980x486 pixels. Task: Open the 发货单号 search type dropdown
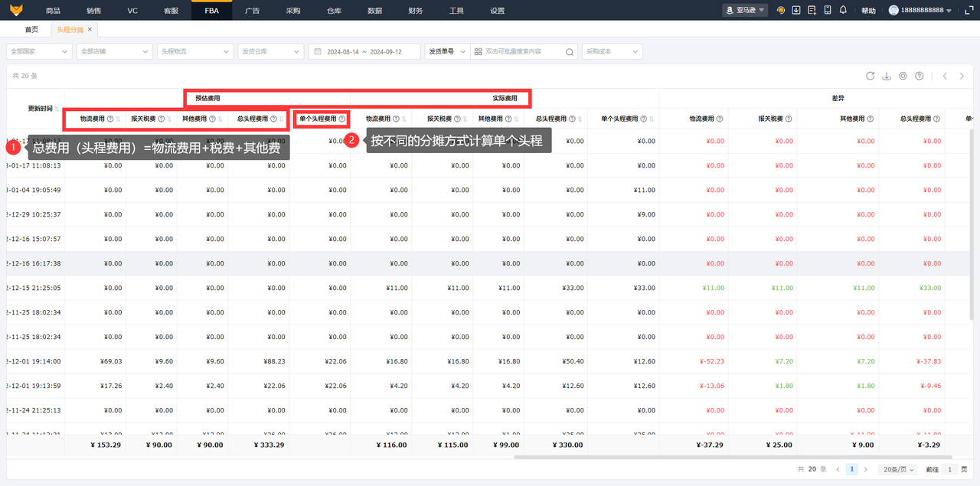tap(446, 51)
